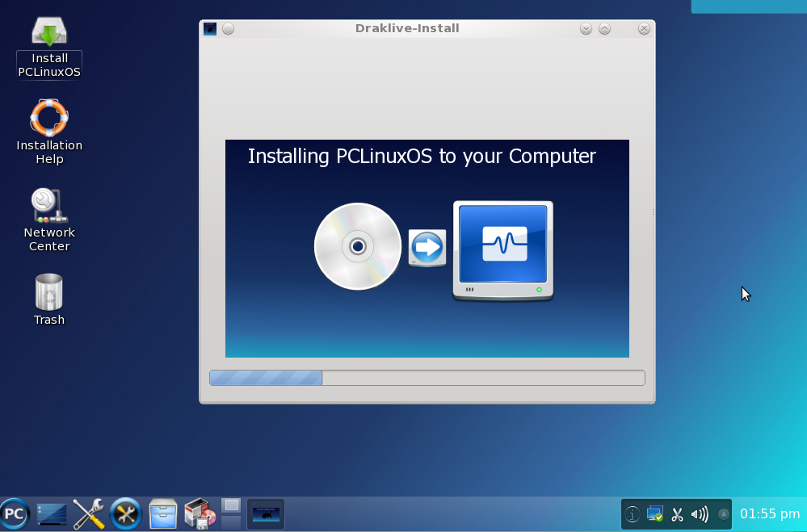The width and height of the screenshot is (807, 532).
Task: Click the Installing PCLinuxOS banner image
Action: (x=427, y=249)
